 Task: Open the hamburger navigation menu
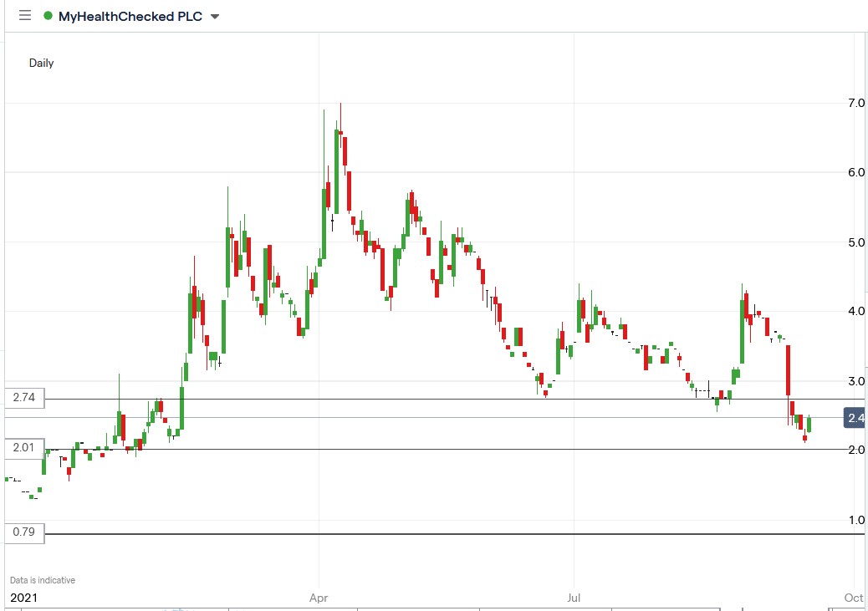24,15
